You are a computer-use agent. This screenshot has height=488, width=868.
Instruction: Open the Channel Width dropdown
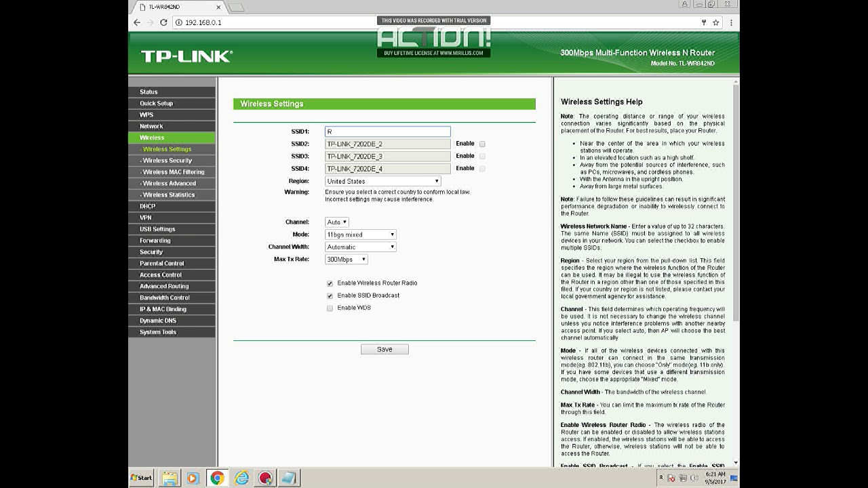pos(361,247)
